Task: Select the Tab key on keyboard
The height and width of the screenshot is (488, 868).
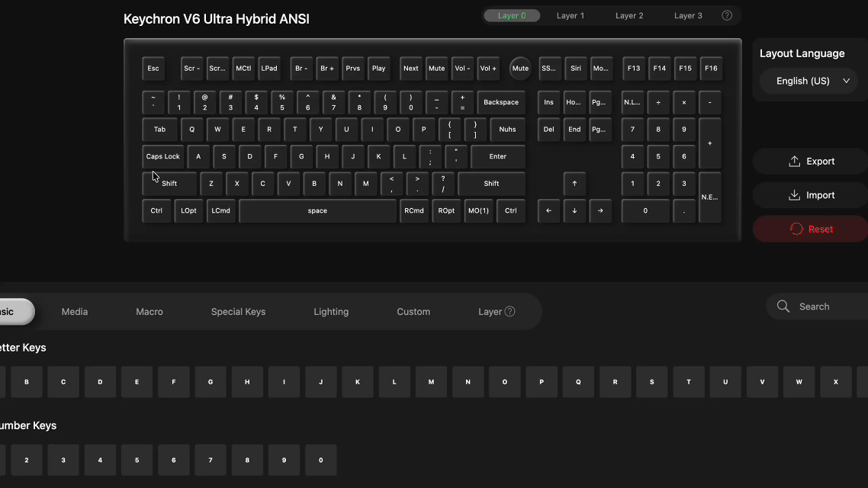Action: point(160,130)
